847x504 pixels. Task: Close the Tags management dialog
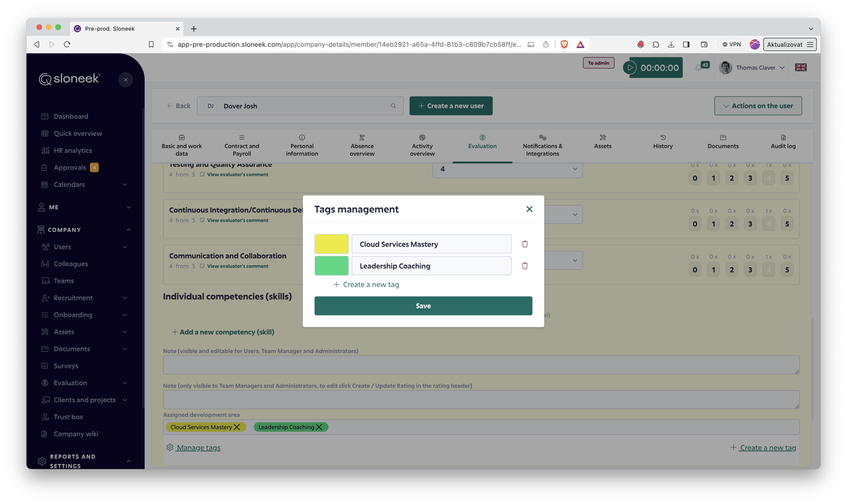click(x=529, y=209)
